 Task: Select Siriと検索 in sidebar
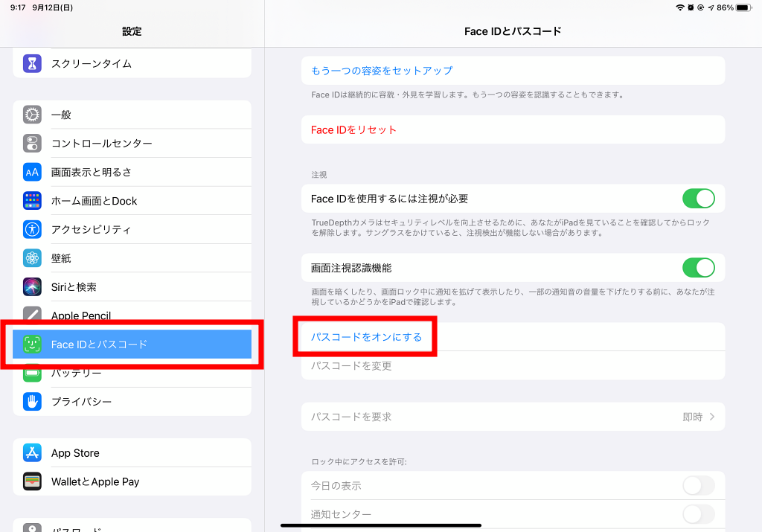point(132,286)
